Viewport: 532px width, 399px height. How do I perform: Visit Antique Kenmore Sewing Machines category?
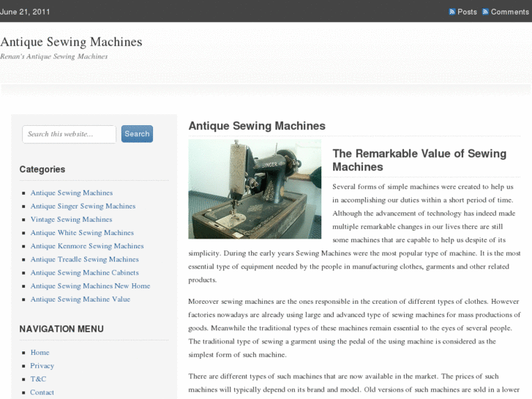(87, 246)
